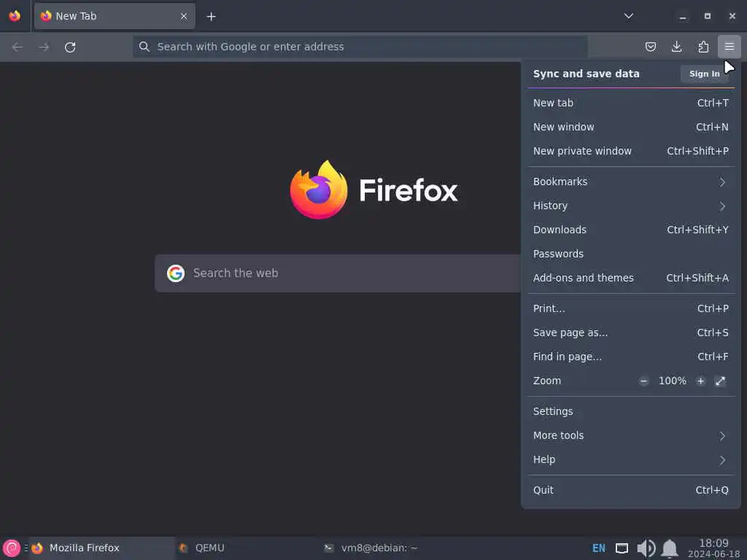Click the search magnifier in address bar

(144, 47)
